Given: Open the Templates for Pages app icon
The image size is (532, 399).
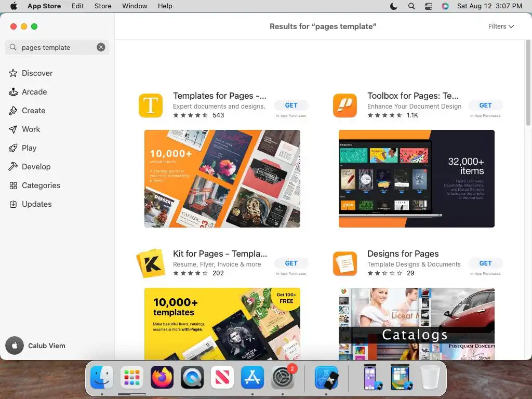Looking at the screenshot, I should (151, 105).
